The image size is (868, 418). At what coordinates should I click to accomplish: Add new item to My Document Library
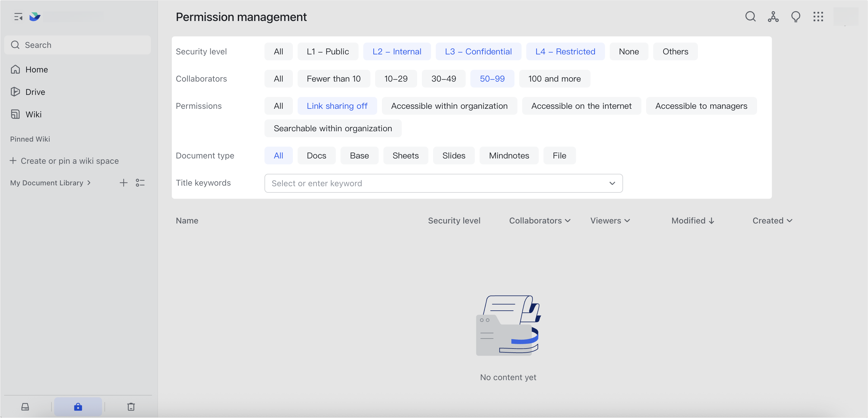[x=123, y=183]
